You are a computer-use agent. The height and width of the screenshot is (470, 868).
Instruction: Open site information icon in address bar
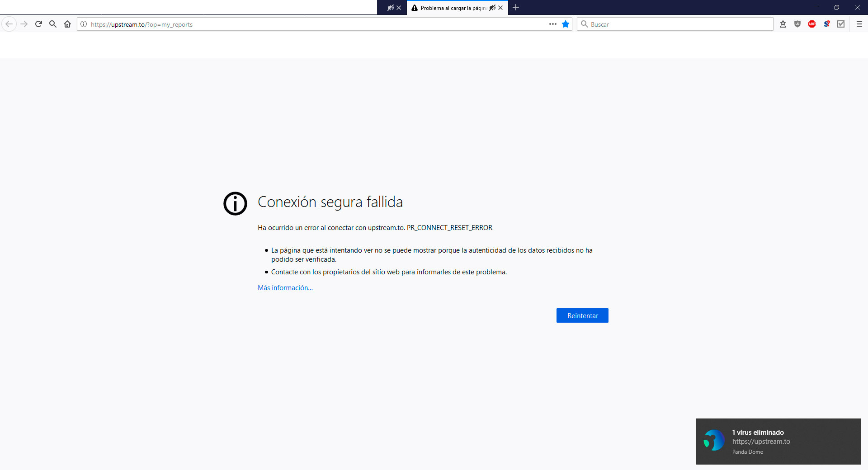click(x=84, y=24)
